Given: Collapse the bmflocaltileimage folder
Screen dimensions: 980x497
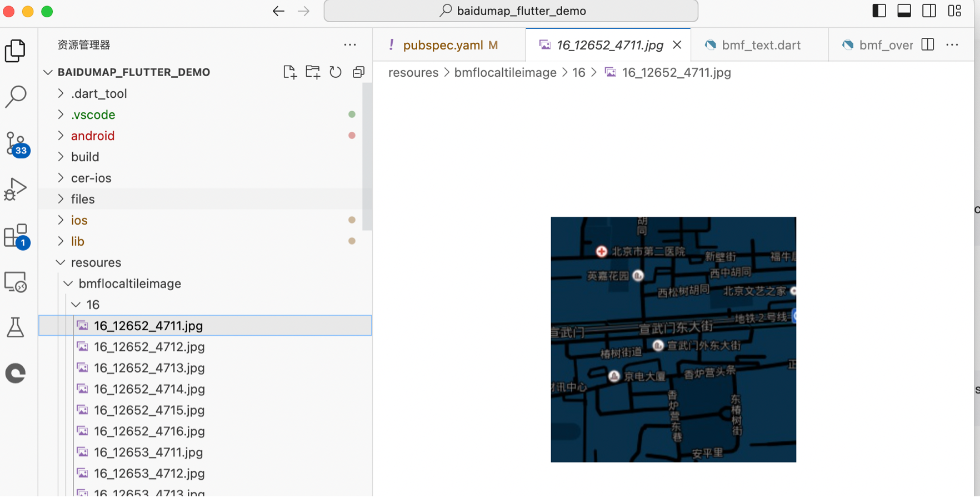Looking at the screenshot, I should pos(129,284).
